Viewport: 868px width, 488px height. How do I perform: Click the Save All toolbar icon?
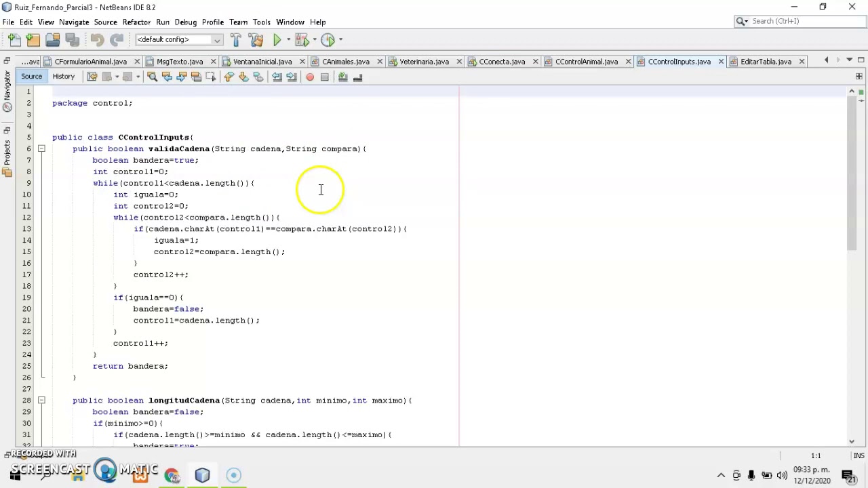tap(72, 40)
